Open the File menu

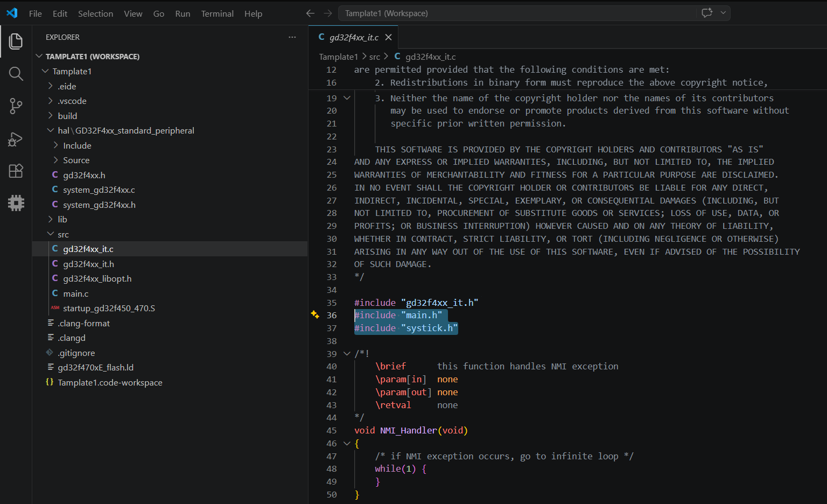(36, 13)
